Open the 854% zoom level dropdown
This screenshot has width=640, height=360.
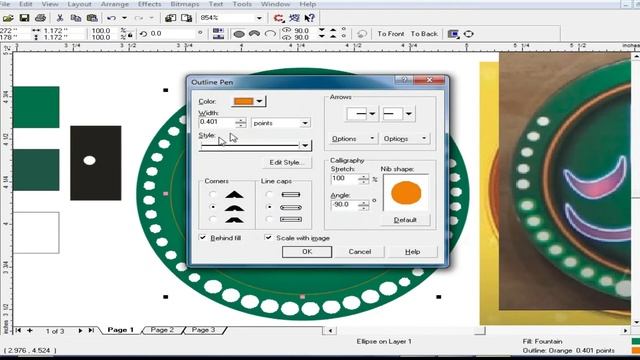[259, 18]
